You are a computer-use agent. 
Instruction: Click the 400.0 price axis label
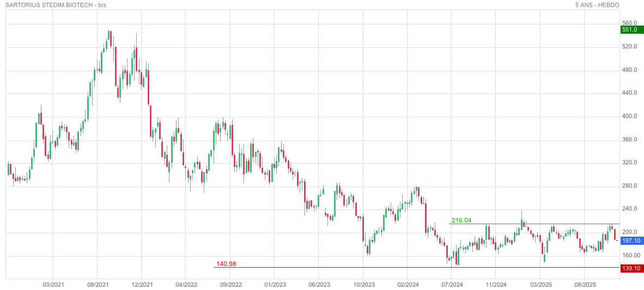pos(629,116)
